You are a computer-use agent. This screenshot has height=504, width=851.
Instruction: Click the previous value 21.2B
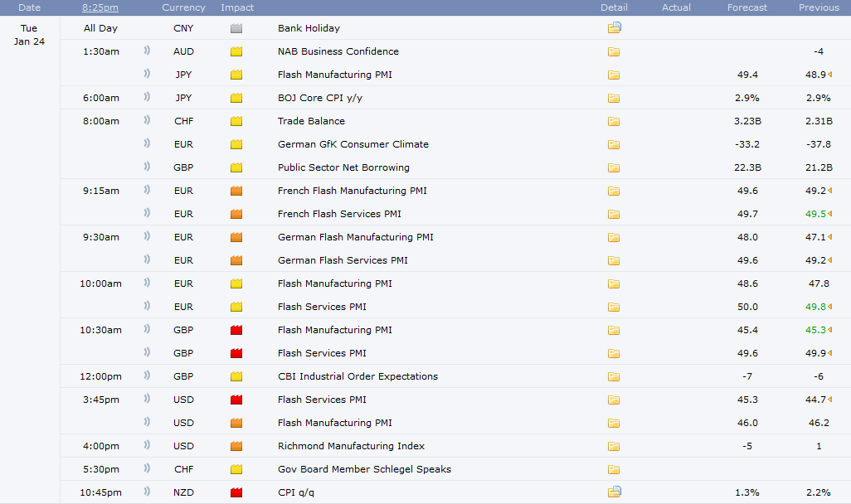[819, 167]
